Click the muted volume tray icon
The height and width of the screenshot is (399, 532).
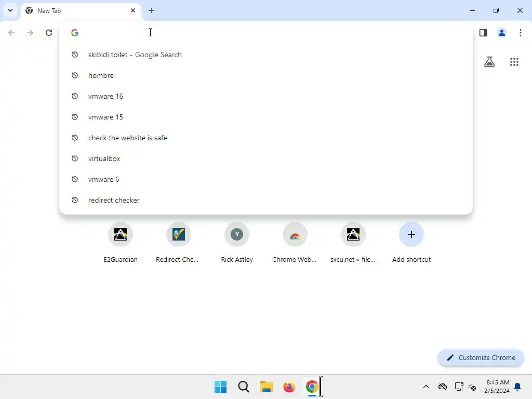(472, 387)
